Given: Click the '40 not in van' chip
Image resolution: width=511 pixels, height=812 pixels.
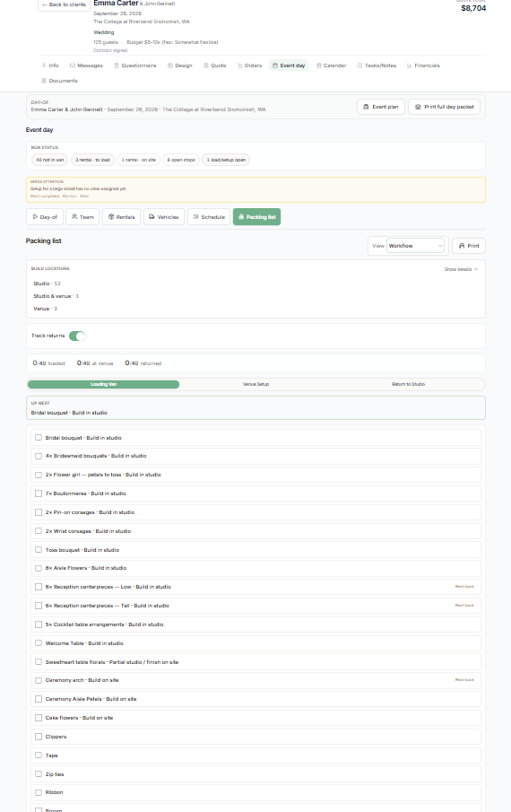Looking at the screenshot, I should (x=49, y=160).
